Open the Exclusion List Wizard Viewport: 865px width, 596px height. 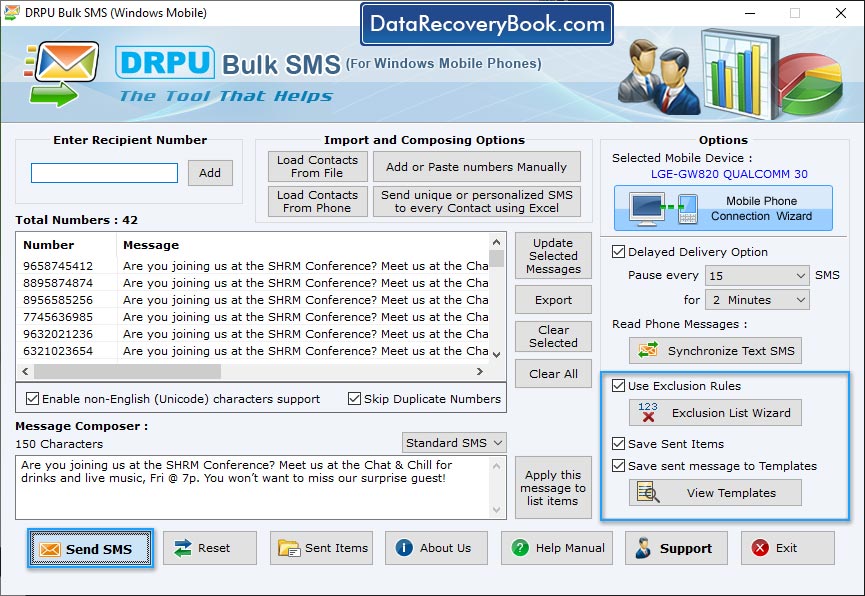pos(714,413)
